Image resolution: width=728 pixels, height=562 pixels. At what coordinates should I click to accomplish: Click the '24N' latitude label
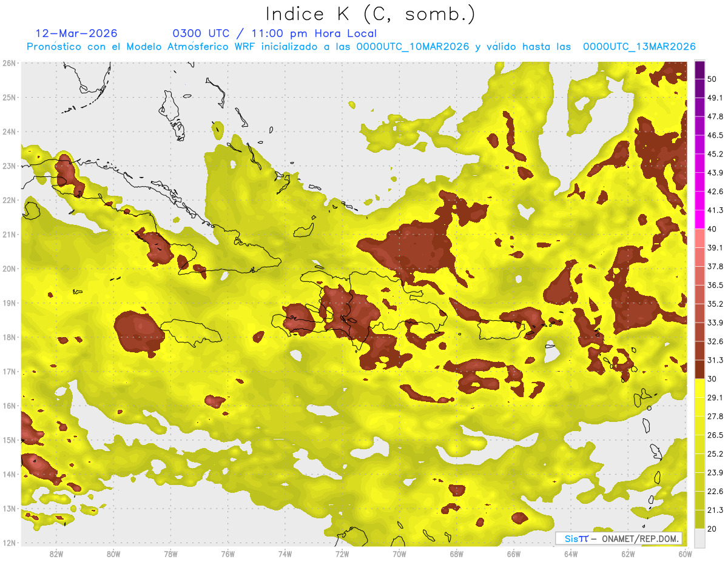point(9,132)
